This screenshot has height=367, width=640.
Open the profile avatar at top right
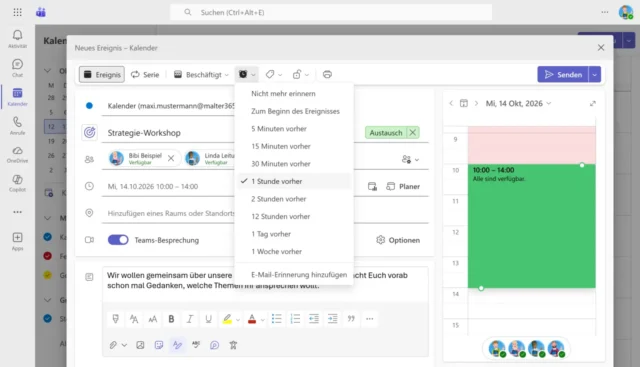[626, 12]
